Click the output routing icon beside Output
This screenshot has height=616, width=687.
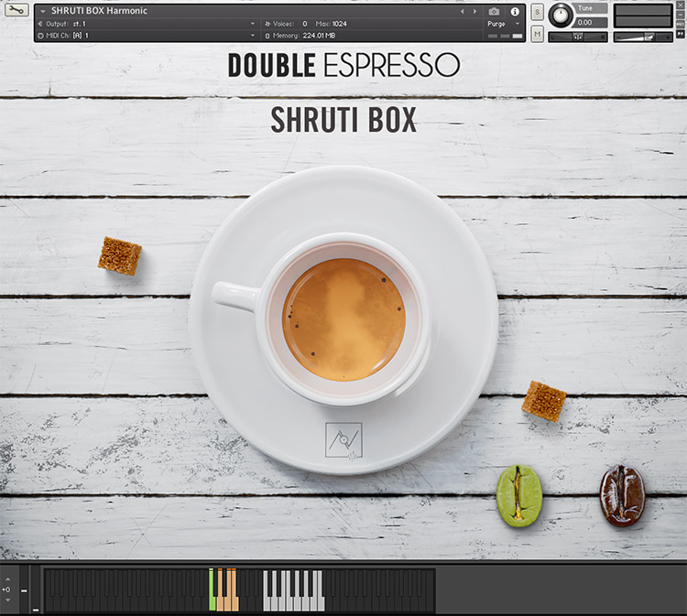coord(40,24)
